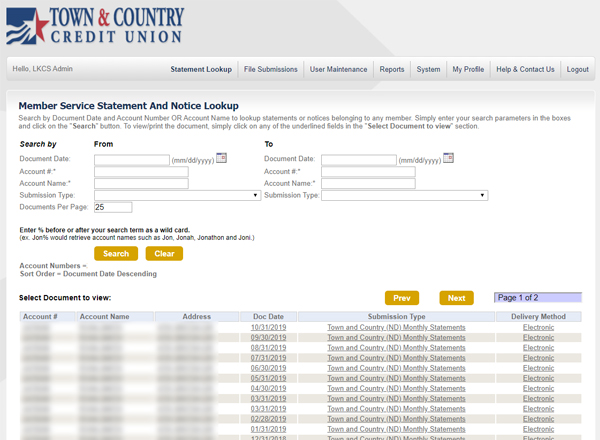The image size is (600, 440).
Task: Open Monthly Statements link for 10/31/2019
Action: pyautogui.click(x=396, y=328)
